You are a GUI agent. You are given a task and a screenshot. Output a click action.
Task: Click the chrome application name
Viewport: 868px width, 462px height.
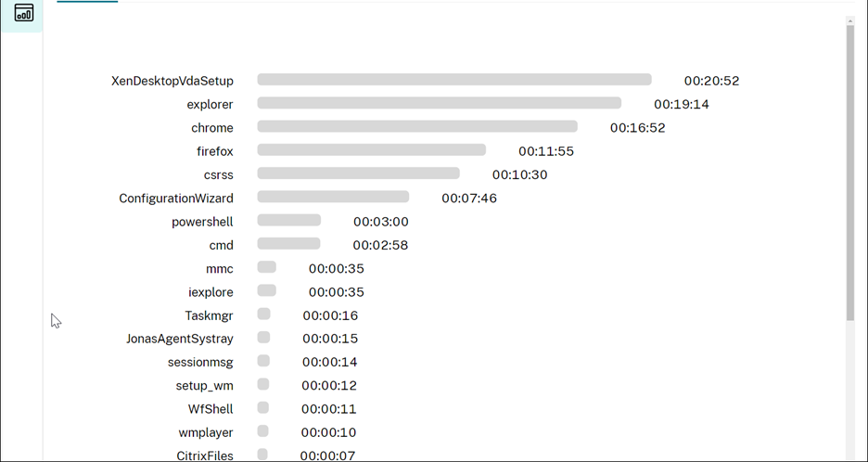[x=212, y=128]
